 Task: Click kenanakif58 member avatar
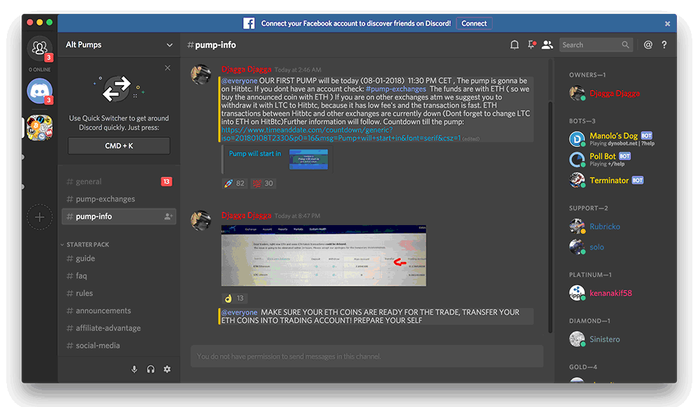tap(577, 293)
